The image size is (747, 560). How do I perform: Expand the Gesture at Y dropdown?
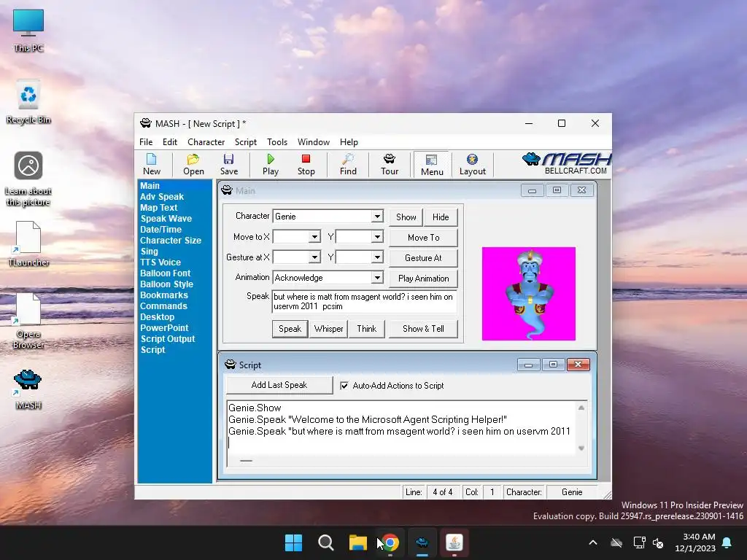377,257
